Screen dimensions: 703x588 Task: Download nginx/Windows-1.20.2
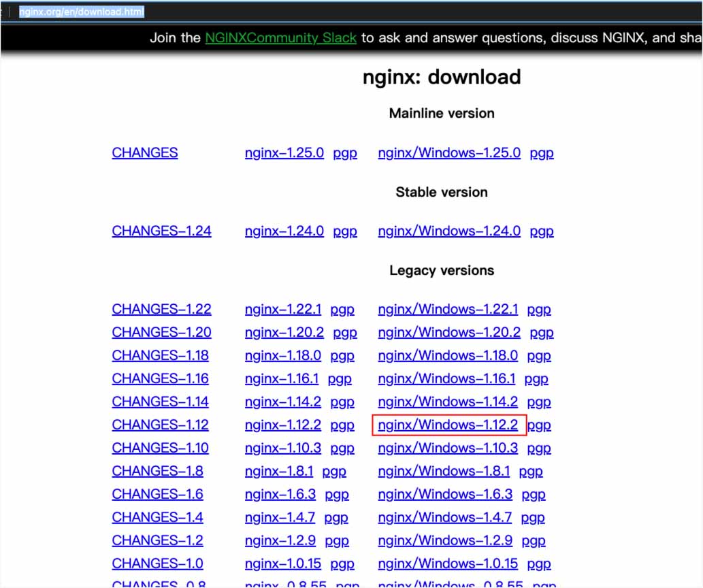tap(449, 332)
